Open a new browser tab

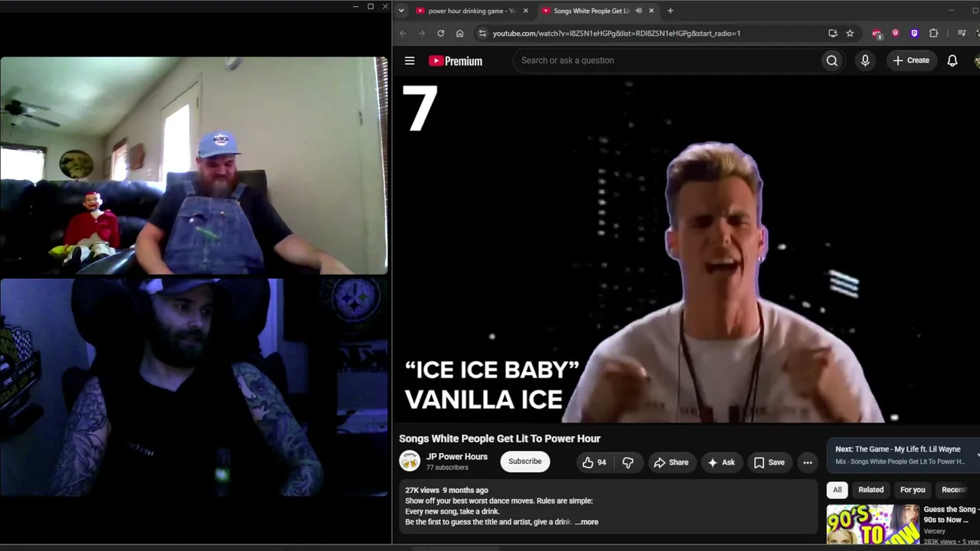[670, 11]
